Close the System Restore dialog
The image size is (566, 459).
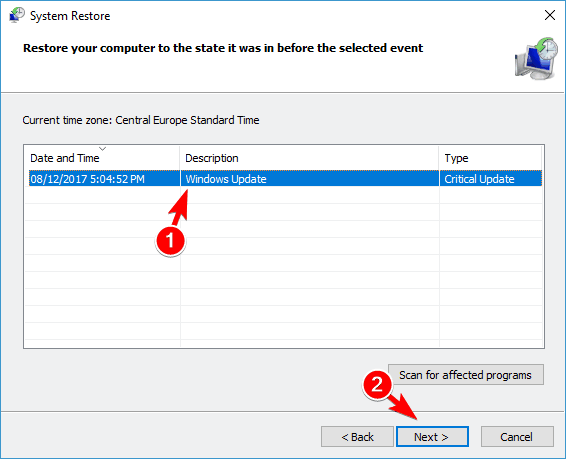(x=549, y=15)
